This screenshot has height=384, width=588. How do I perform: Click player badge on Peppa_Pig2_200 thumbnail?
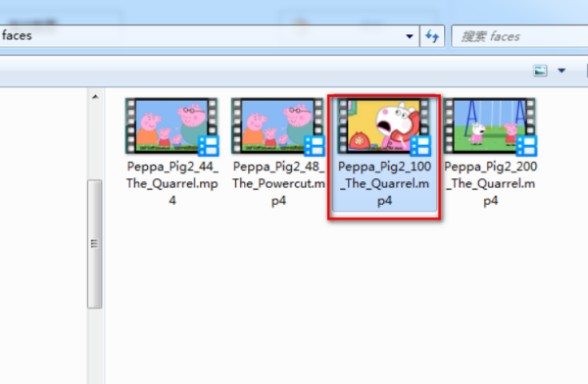527,146
